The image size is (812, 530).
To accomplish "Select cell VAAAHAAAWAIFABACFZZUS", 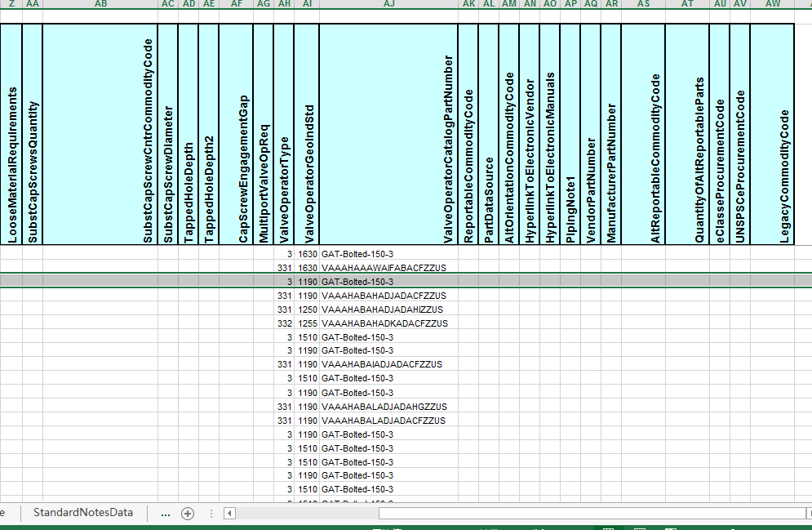I will click(389, 268).
